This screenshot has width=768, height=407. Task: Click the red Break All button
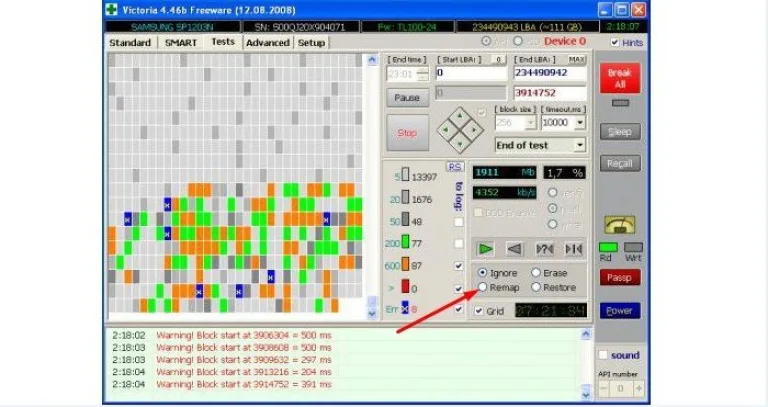tap(620, 78)
